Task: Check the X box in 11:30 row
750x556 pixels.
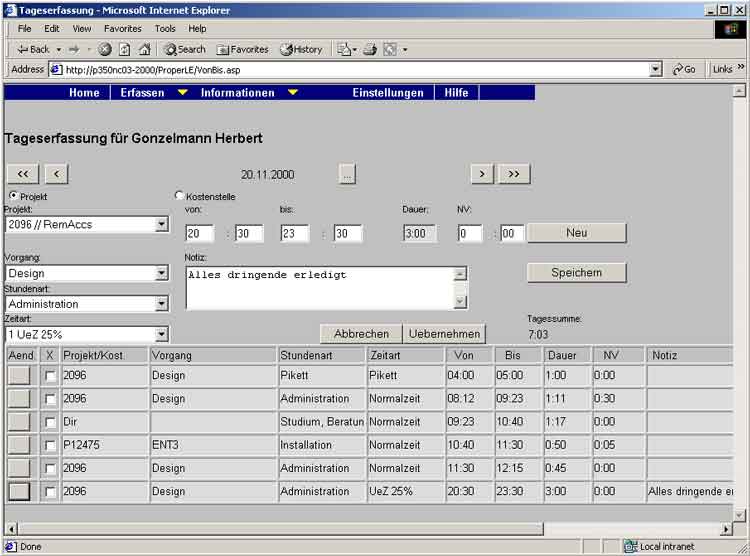Action: coord(50,468)
